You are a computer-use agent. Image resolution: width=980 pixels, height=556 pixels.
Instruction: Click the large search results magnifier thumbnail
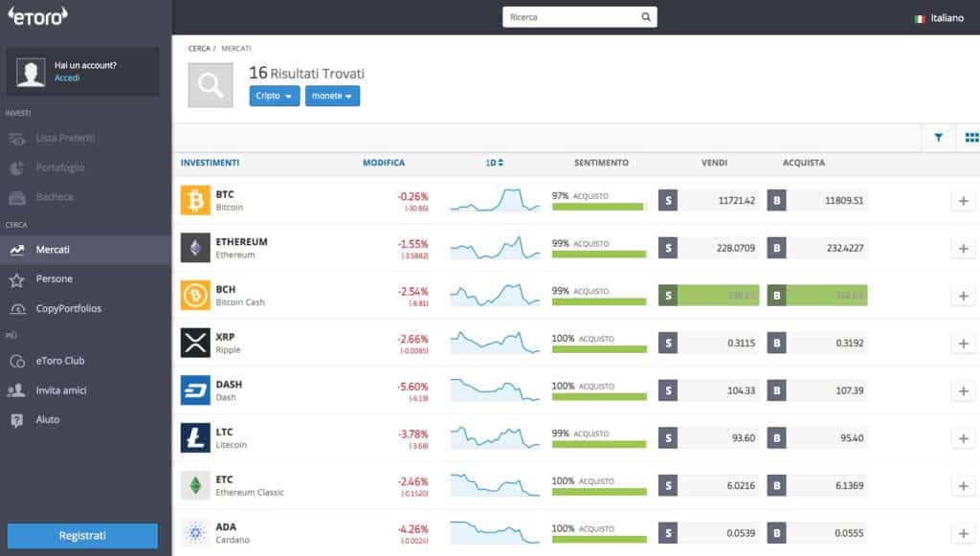[x=211, y=85]
